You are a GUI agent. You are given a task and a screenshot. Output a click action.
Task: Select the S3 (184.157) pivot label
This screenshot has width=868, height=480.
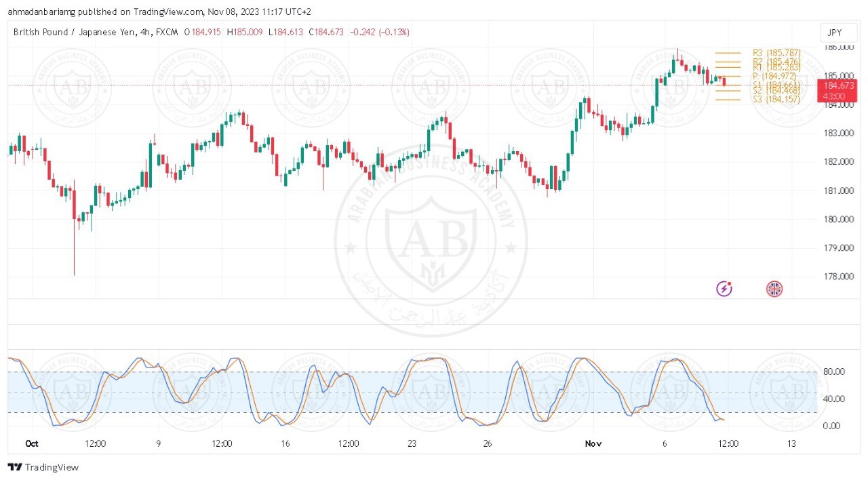click(x=776, y=100)
